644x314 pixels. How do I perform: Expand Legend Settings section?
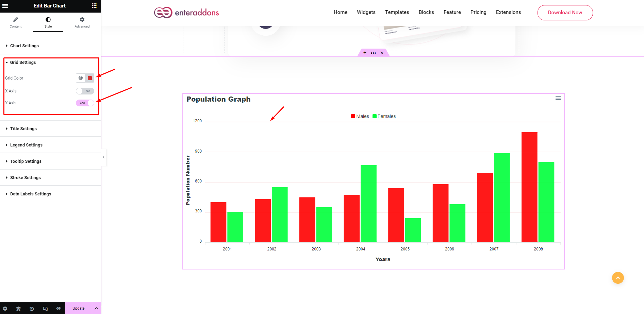[50, 145]
